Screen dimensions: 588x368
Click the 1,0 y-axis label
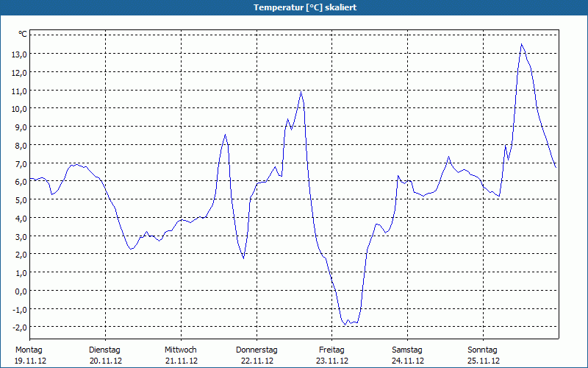tap(21, 272)
